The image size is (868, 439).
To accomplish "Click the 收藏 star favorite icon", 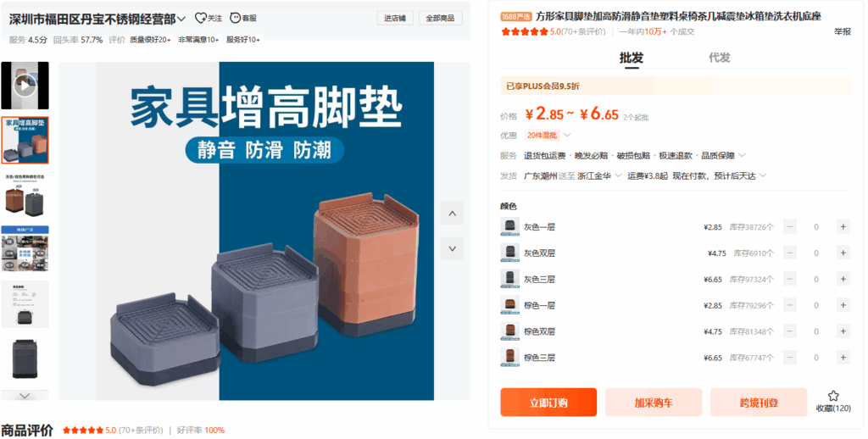I will pyautogui.click(x=833, y=396).
